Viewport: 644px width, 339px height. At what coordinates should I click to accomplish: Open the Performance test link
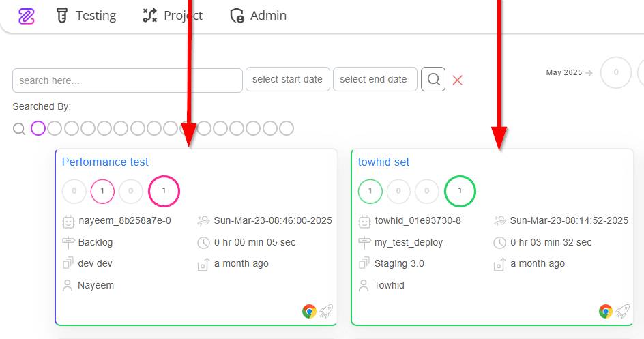tap(105, 162)
